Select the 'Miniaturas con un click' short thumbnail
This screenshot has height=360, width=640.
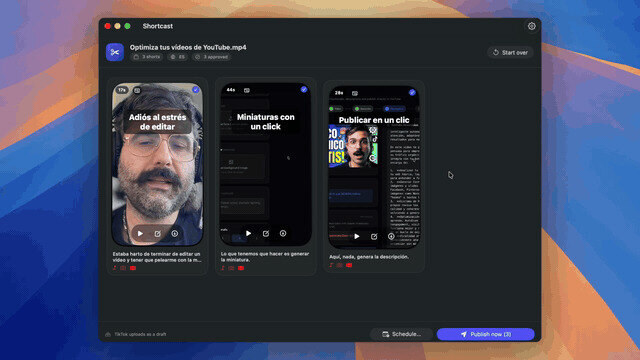coord(266,164)
